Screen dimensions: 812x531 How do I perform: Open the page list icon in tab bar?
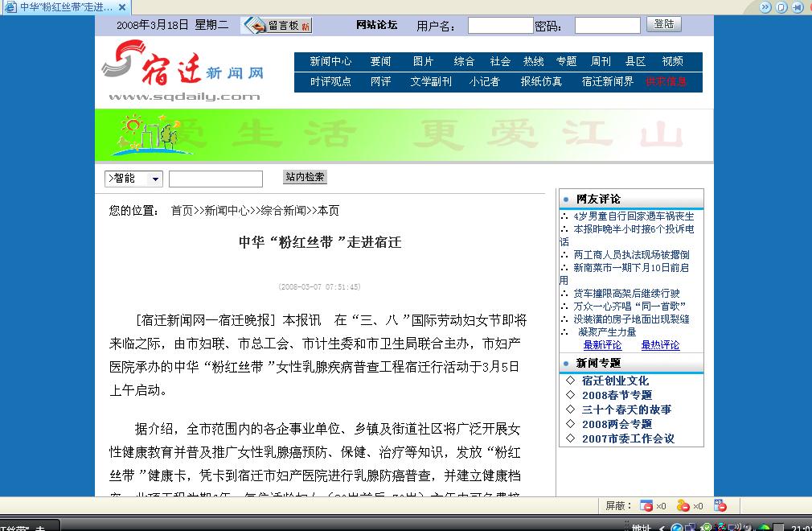click(782, 7)
